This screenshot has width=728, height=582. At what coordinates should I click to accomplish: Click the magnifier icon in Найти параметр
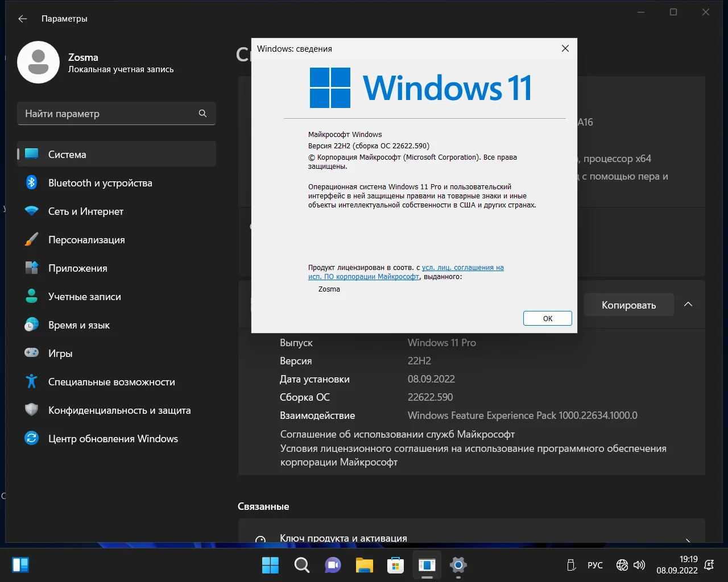click(x=202, y=114)
